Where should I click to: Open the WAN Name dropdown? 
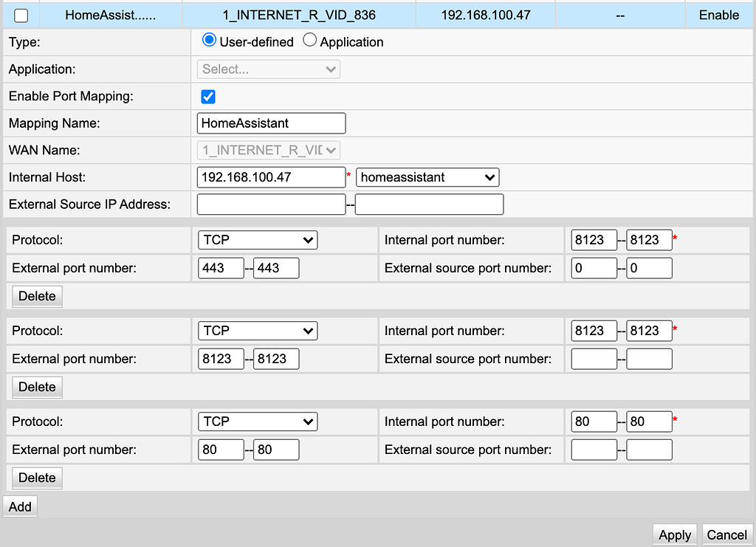click(268, 150)
